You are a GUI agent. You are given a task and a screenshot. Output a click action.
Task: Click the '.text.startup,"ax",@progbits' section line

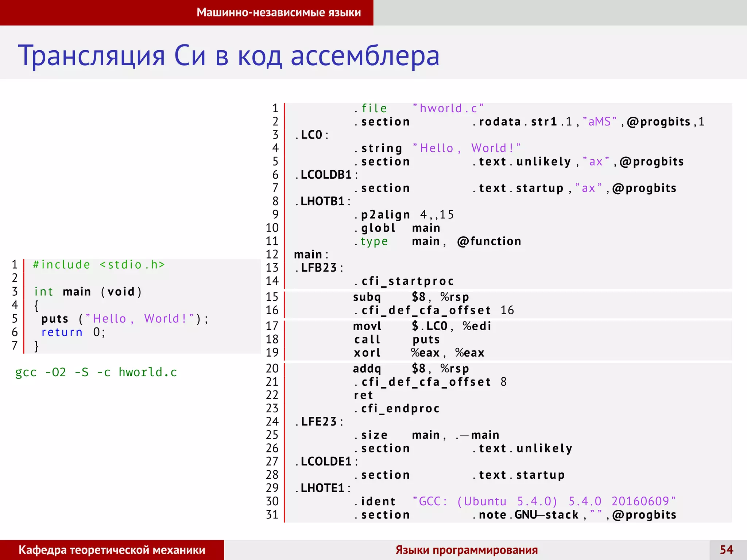[515, 188]
